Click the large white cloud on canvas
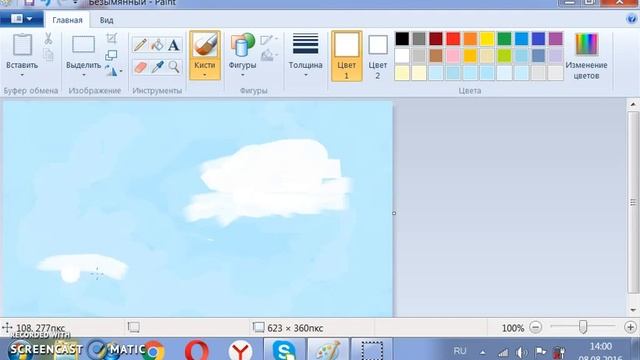Screen dimensions: 640x360 [269, 182]
